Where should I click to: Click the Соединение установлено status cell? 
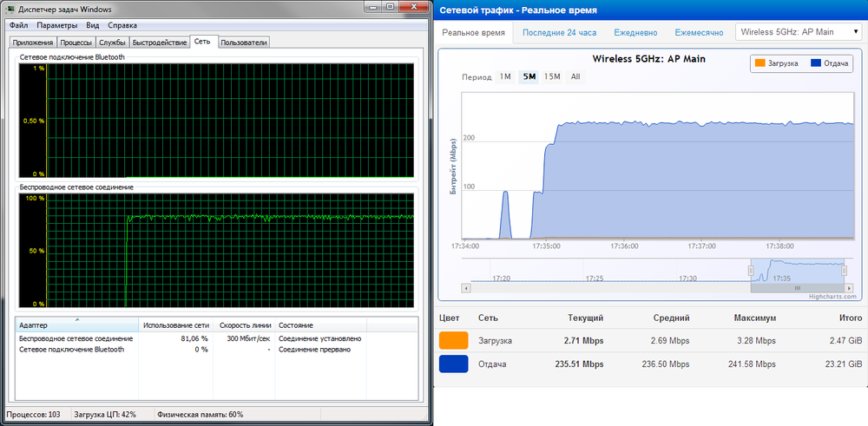320,338
